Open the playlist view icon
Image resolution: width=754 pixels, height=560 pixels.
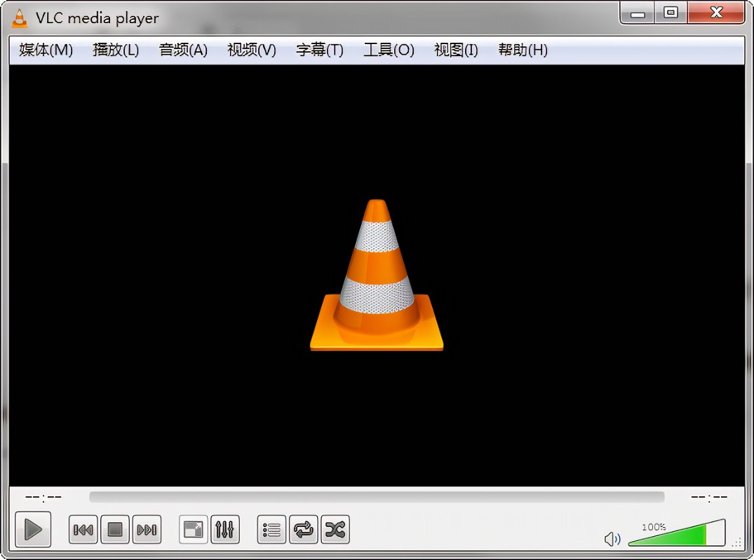[271, 530]
